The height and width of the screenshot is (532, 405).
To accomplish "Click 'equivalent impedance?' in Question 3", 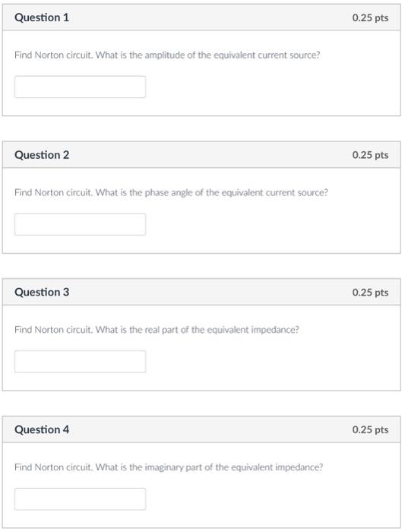I will 253,330.
